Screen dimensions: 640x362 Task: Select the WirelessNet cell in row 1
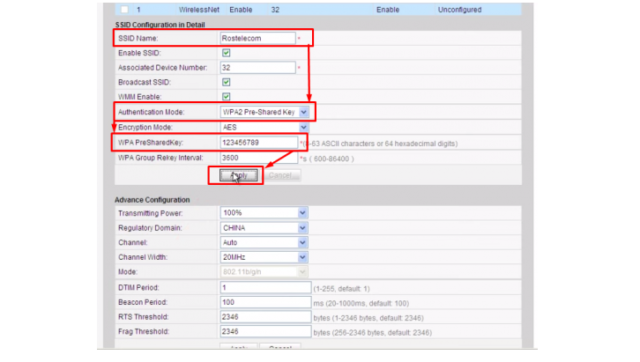tap(199, 9)
